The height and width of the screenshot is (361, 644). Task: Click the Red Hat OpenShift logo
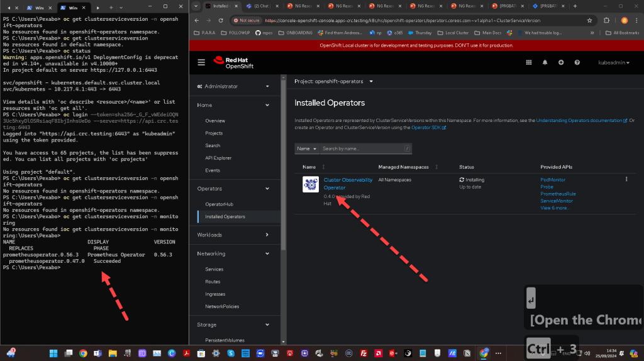234,63
